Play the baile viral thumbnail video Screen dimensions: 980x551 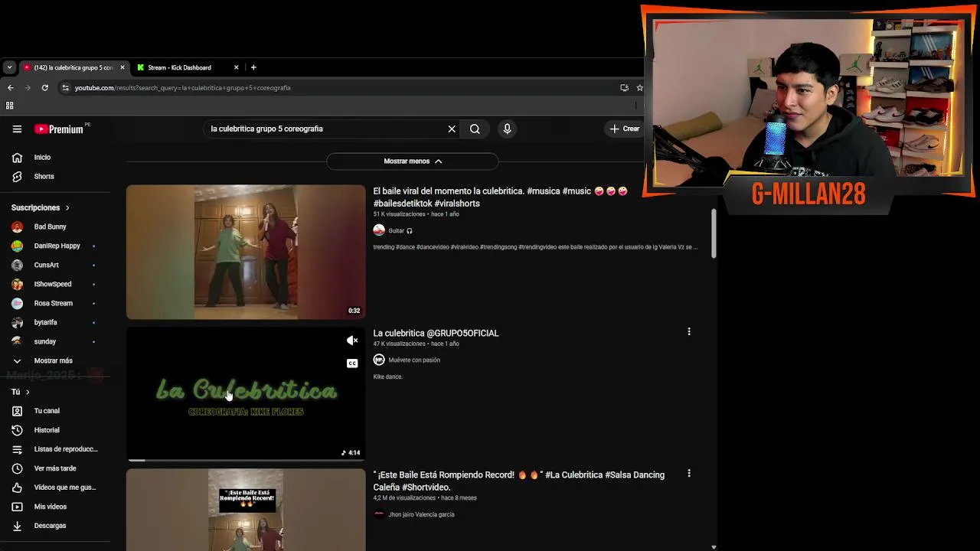point(246,252)
